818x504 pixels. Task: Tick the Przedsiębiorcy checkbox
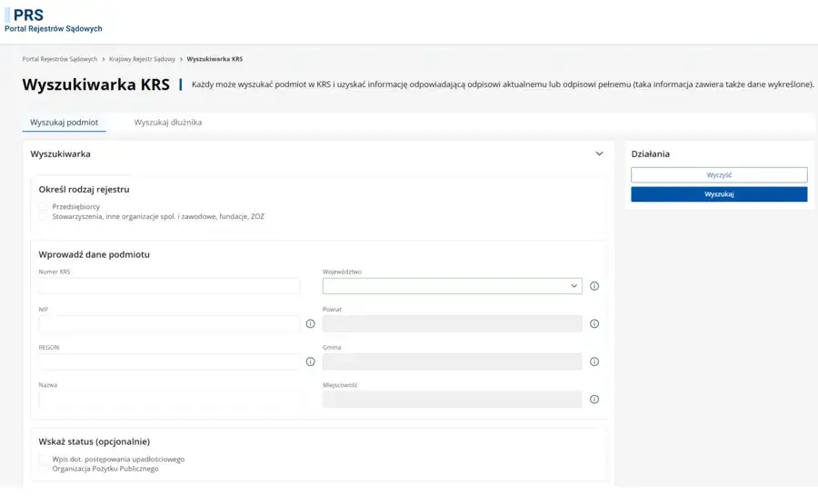[x=44, y=207]
